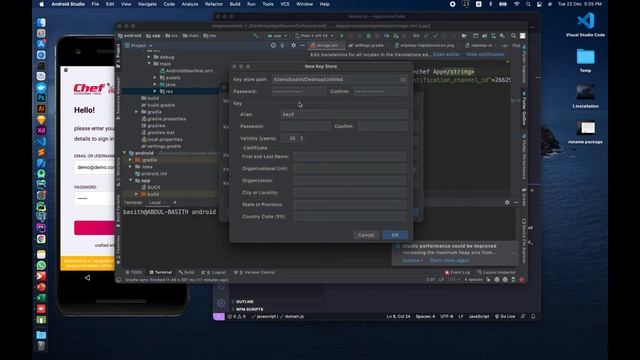Select AndroidManifest.xml in project tree
The width and height of the screenshot is (640, 360).
pyautogui.click(x=187, y=71)
